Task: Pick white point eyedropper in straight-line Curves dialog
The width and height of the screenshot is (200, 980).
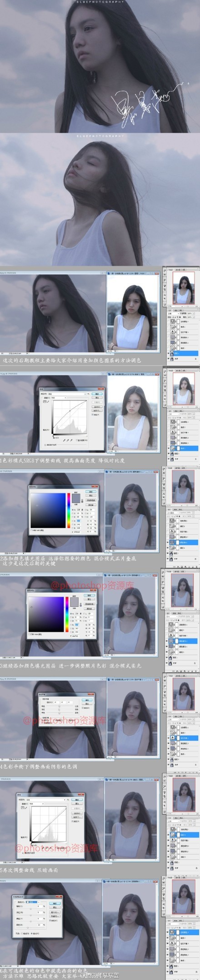Action: click(50, 847)
